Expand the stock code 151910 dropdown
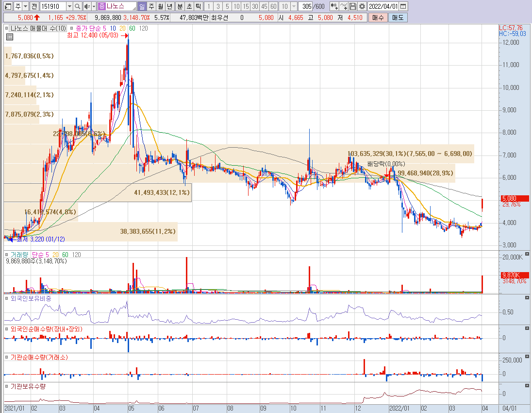Screen dimensions: 532x413 (69, 6)
